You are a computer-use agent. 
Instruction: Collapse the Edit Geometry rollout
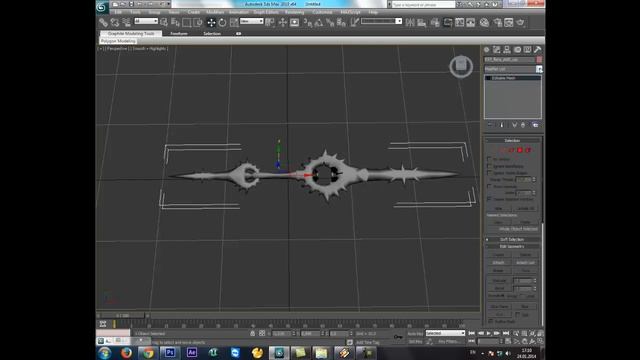tap(513, 247)
